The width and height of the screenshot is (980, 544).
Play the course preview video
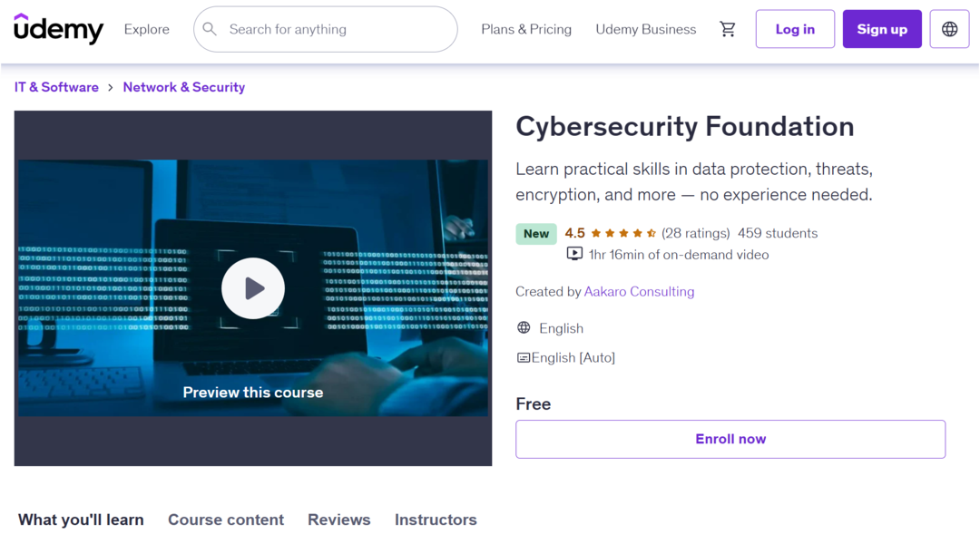coord(253,288)
